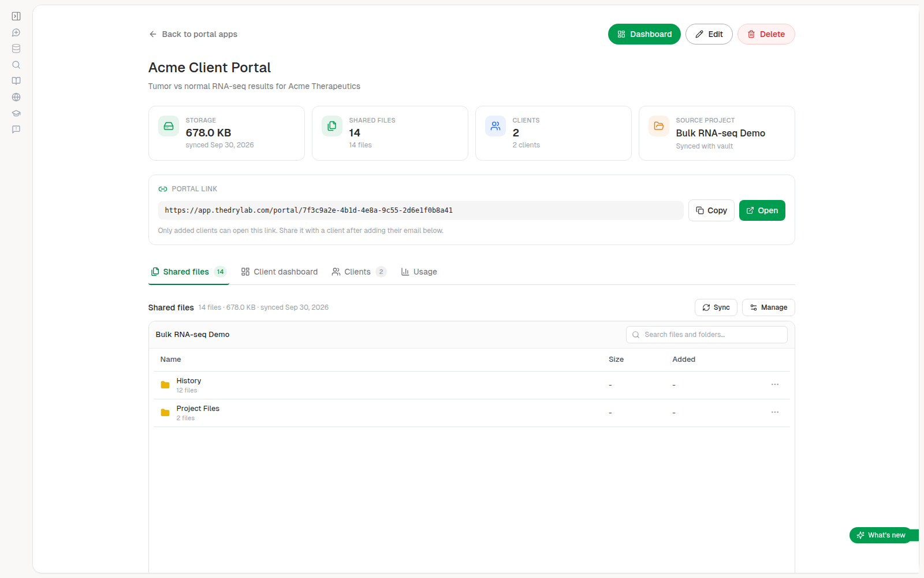Click the Name column header
Image resolution: width=924 pixels, height=578 pixels.
click(x=171, y=360)
